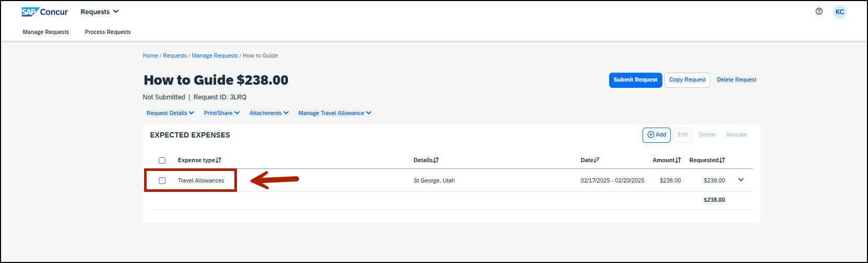The width and height of the screenshot is (868, 263).
Task: Click the Requests breadcrumb link
Action: (x=175, y=55)
